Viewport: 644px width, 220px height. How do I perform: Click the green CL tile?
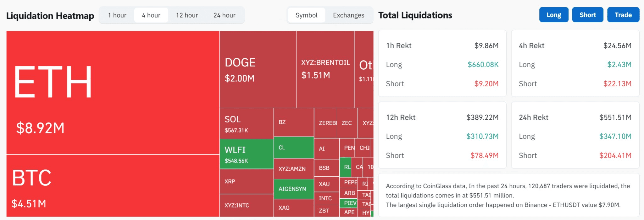click(x=294, y=147)
